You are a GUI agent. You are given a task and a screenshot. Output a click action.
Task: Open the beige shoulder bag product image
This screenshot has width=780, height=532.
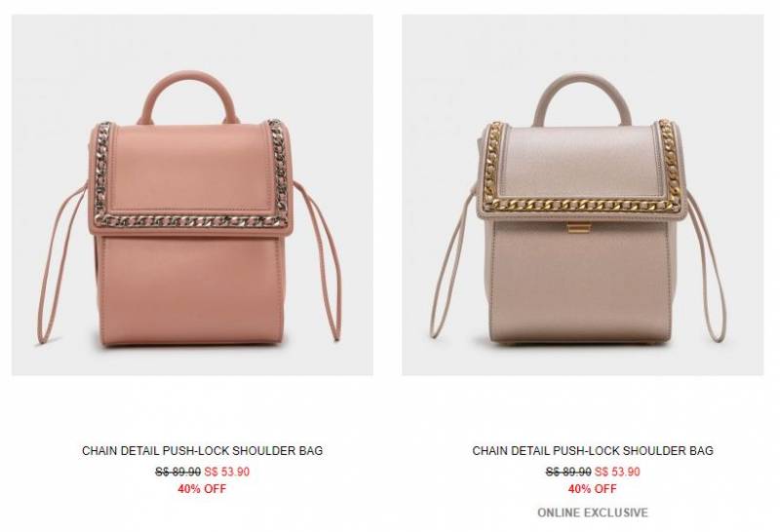(582, 195)
